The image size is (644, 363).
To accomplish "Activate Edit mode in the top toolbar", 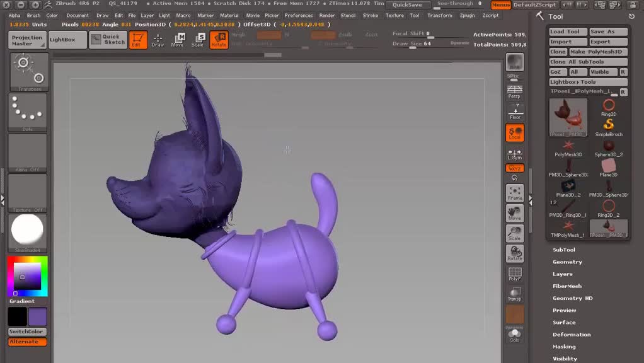I will (137, 40).
